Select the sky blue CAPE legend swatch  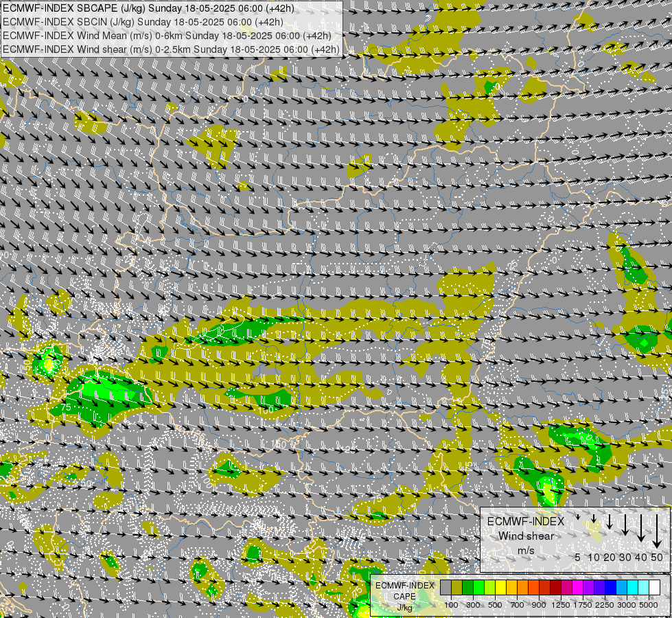(x=622, y=588)
